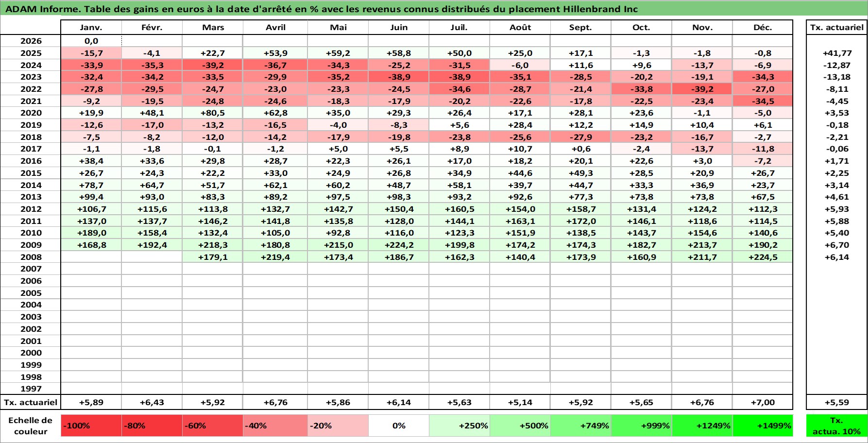Click the +6,43 footer value
The height and width of the screenshot is (443, 868).
(152, 402)
